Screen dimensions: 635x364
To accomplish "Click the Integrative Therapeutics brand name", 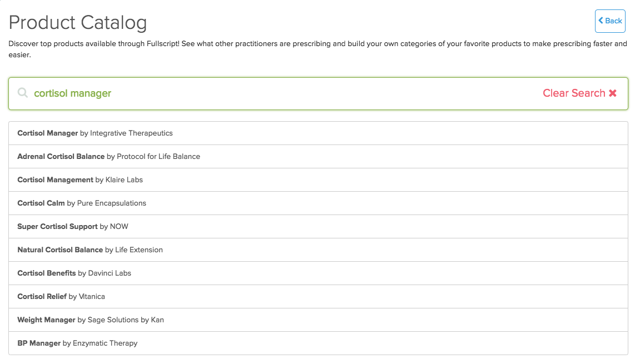I will pos(131,133).
